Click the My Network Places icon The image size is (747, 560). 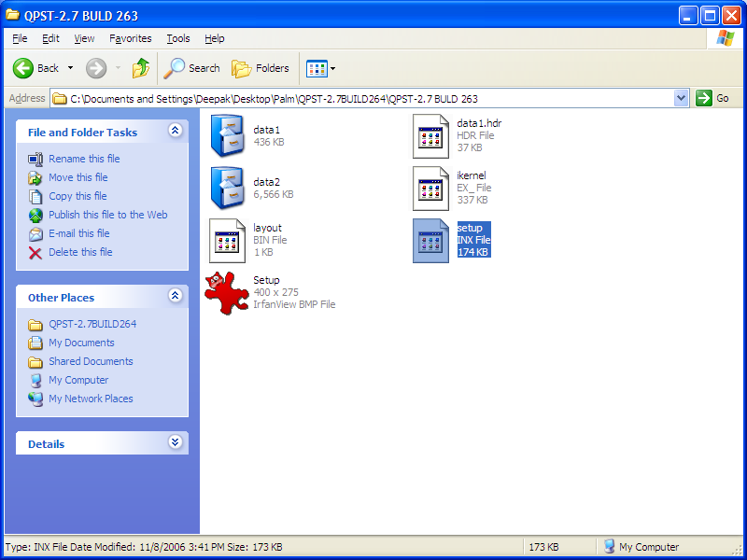35,399
